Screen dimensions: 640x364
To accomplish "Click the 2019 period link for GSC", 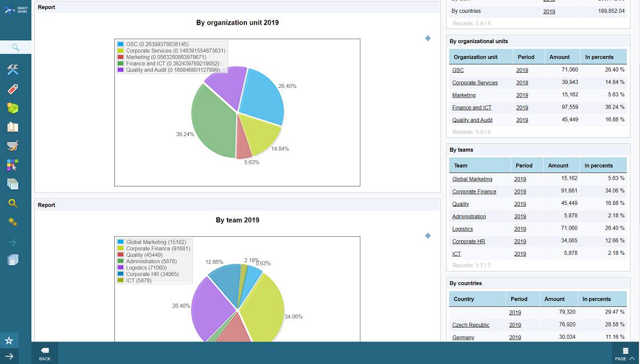I will pos(522,70).
